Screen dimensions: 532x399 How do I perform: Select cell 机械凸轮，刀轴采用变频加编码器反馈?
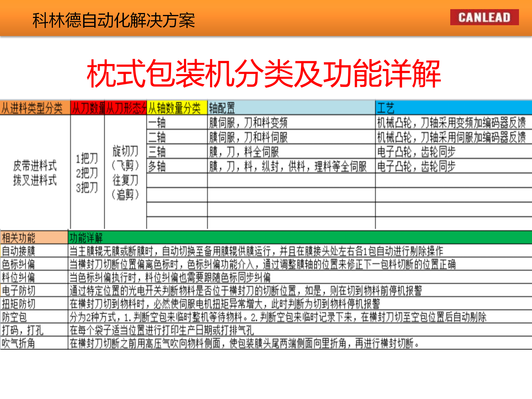pyautogui.click(x=454, y=122)
